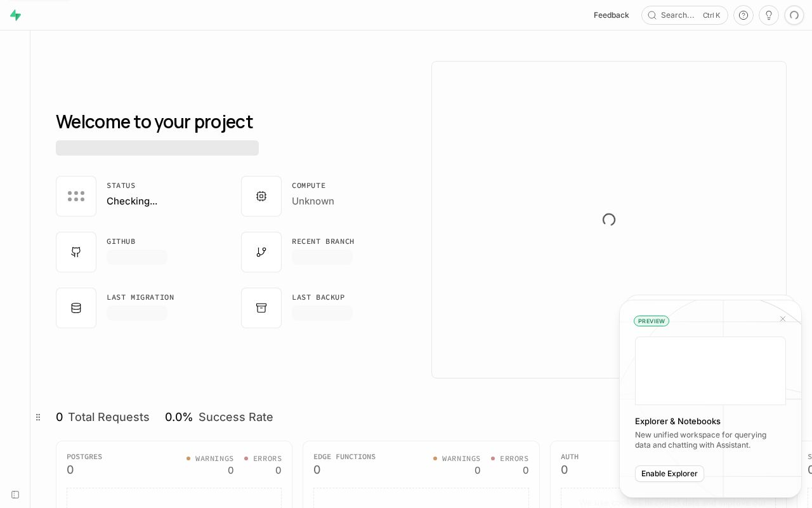Screen dimensions: 812x508
Task: Click the green "PREVIEW" badge
Action: 652,321
